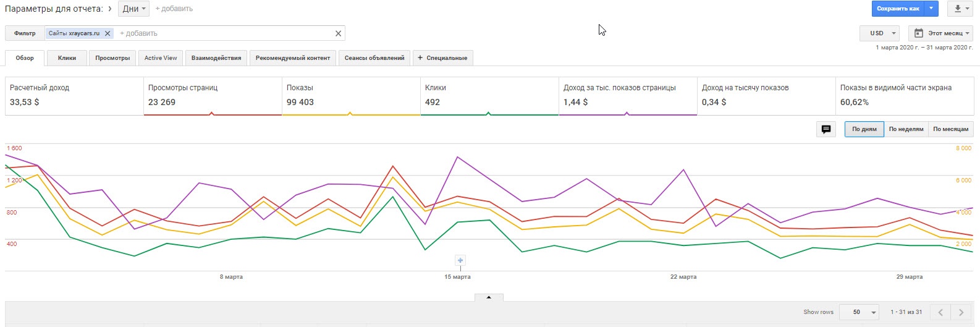Go to the previous page arrow
This screenshot has height=327, width=980.
click(x=940, y=312)
